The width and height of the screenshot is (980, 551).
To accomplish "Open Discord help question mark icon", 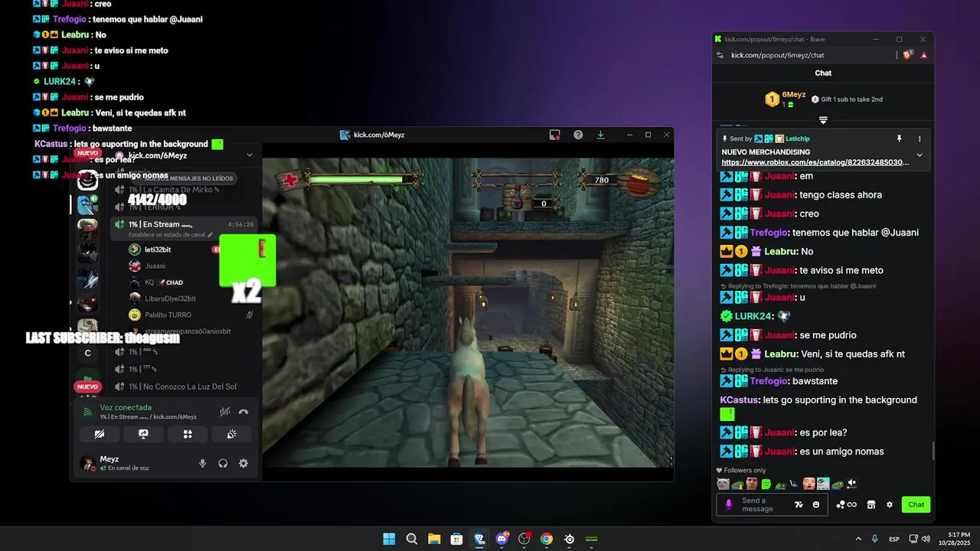I will point(578,135).
